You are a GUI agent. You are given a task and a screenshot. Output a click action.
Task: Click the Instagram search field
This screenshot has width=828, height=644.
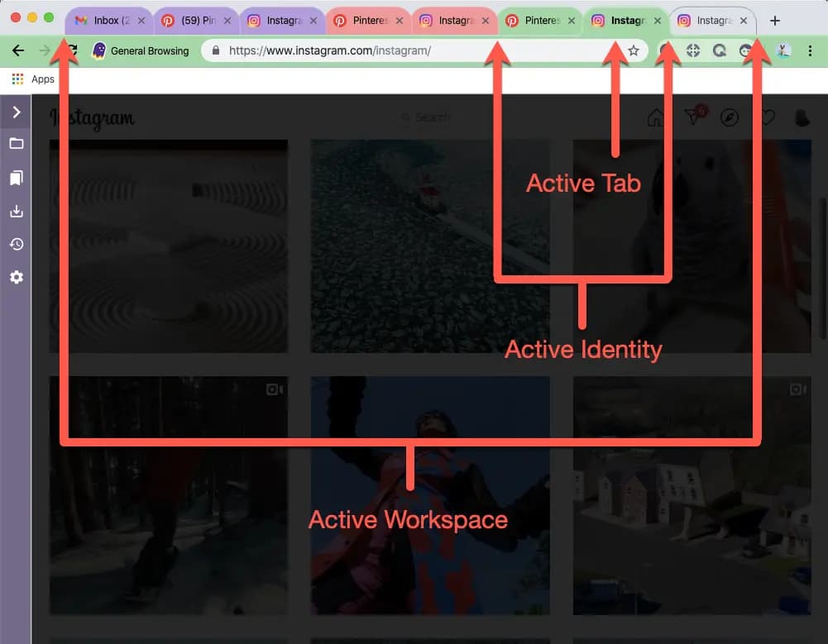(x=432, y=118)
